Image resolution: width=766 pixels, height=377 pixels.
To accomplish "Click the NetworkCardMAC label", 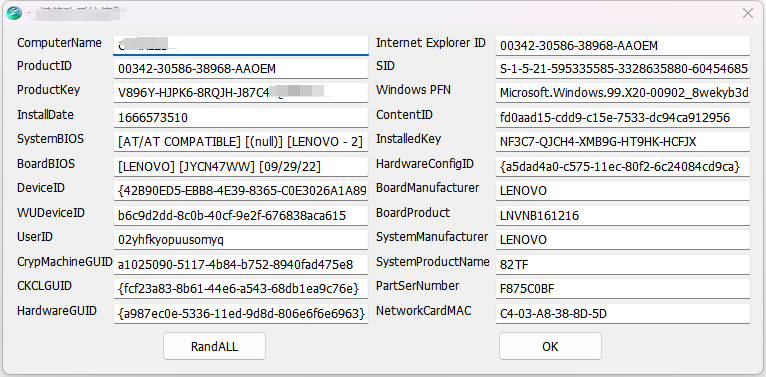I will point(424,311).
